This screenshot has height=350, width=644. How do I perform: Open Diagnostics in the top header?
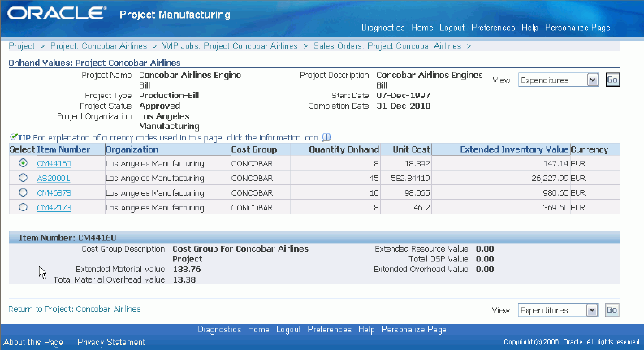pyautogui.click(x=383, y=28)
